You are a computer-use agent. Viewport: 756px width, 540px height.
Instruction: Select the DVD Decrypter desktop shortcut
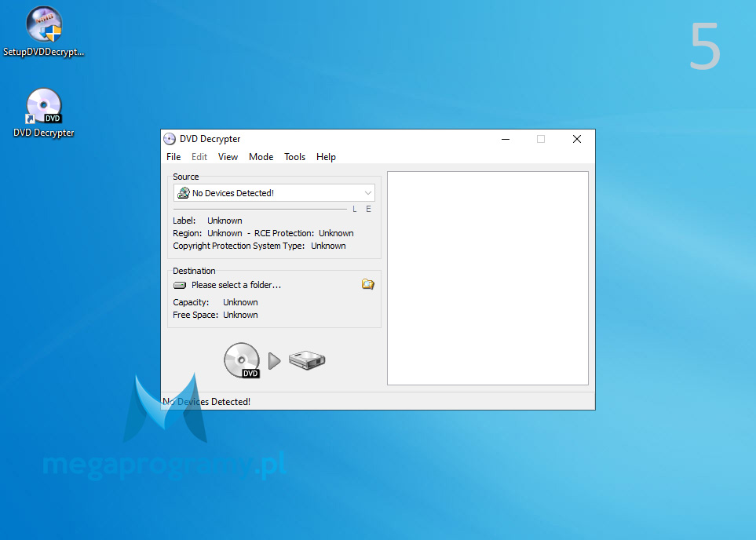(x=43, y=113)
